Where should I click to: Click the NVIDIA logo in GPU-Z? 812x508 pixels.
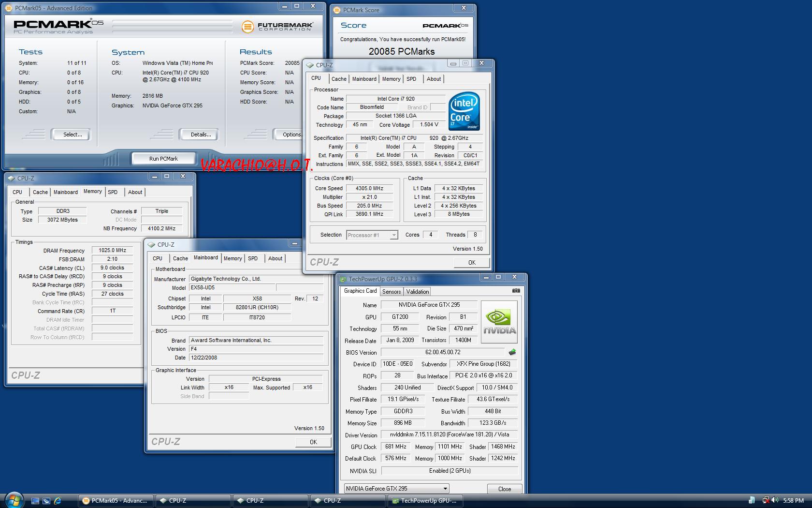point(499,322)
